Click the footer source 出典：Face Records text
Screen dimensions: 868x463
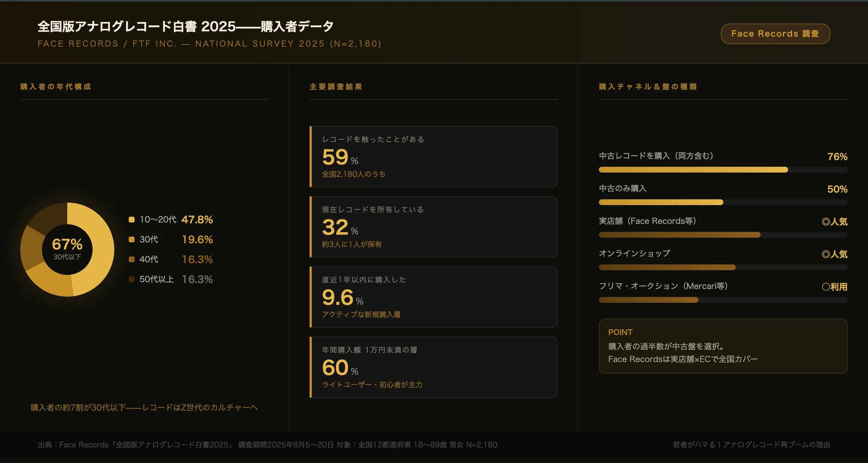[x=268, y=445]
